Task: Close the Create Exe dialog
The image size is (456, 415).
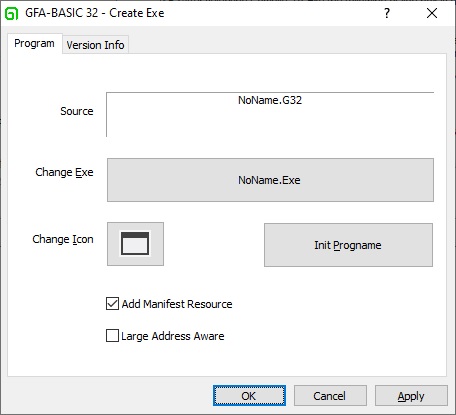Action: pyautogui.click(x=432, y=13)
